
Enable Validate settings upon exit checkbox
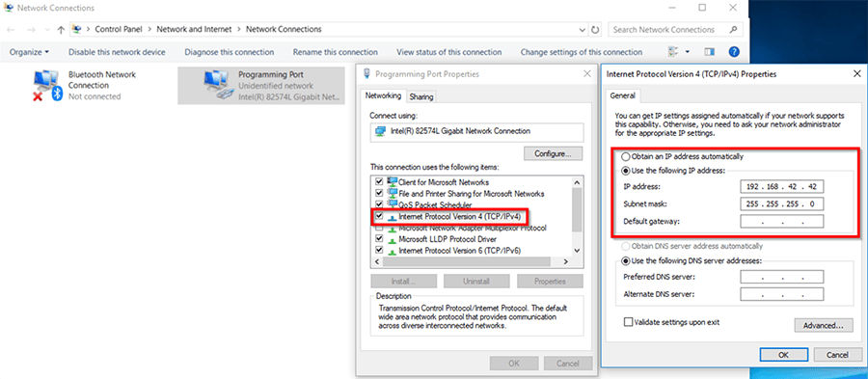click(x=628, y=321)
